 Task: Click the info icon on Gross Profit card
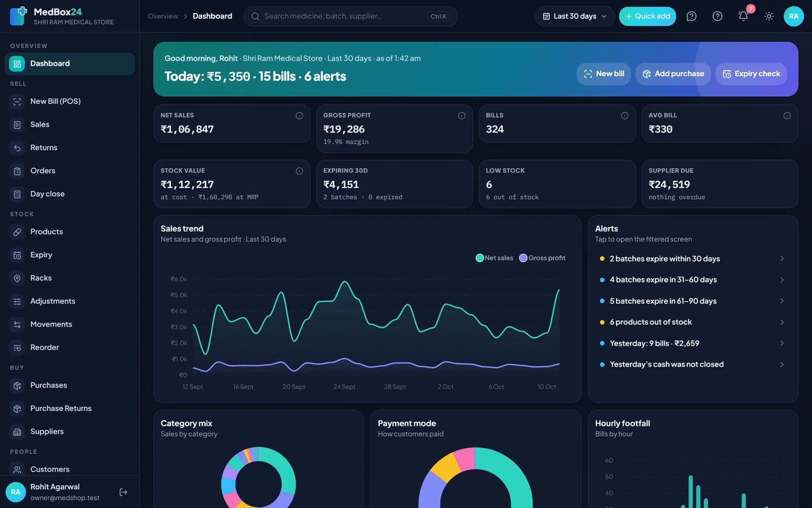pos(462,116)
